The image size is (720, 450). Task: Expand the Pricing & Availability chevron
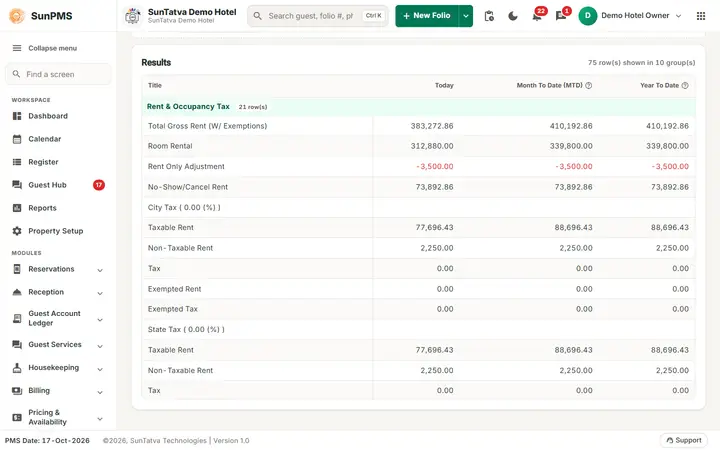(x=100, y=418)
